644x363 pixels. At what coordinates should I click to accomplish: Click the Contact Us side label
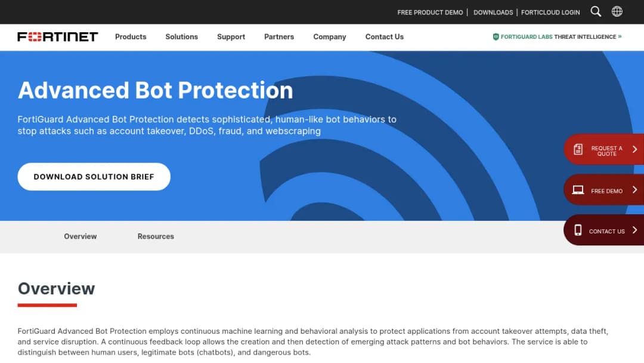pyautogui.click(x=606, y=232)
